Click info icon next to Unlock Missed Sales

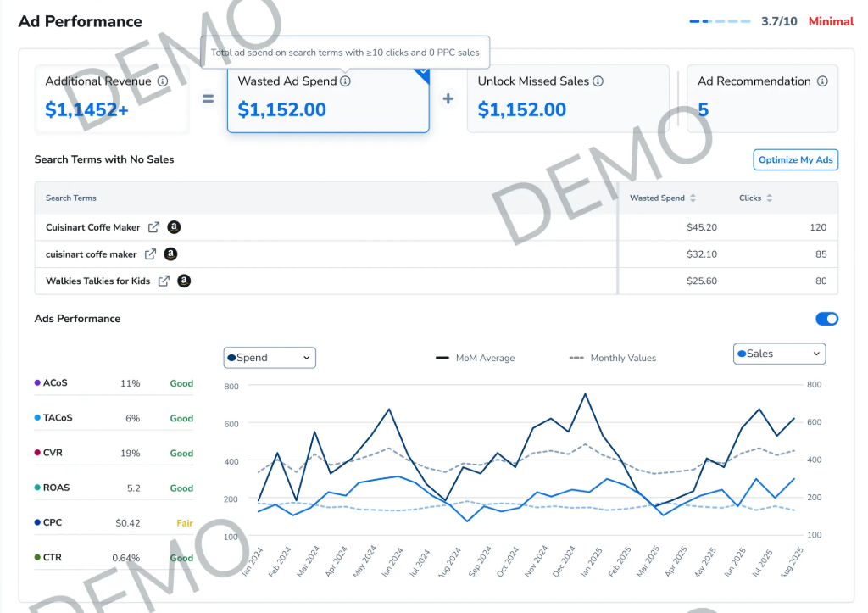[598, 81]
